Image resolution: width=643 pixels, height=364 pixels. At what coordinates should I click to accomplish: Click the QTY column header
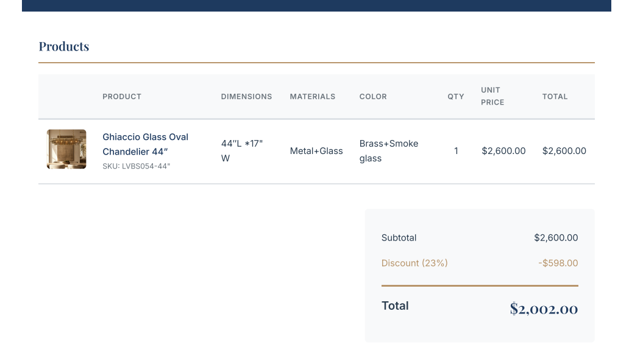[456, 97]
